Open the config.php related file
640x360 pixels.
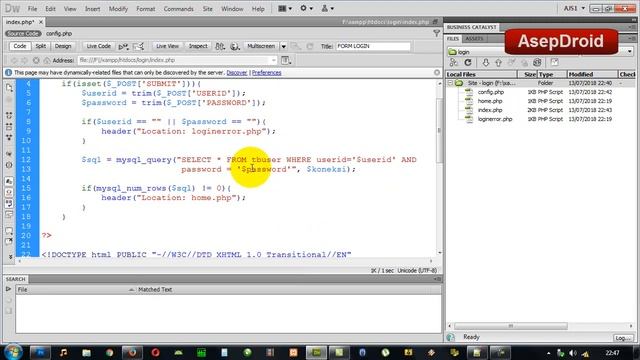(59, 33)
